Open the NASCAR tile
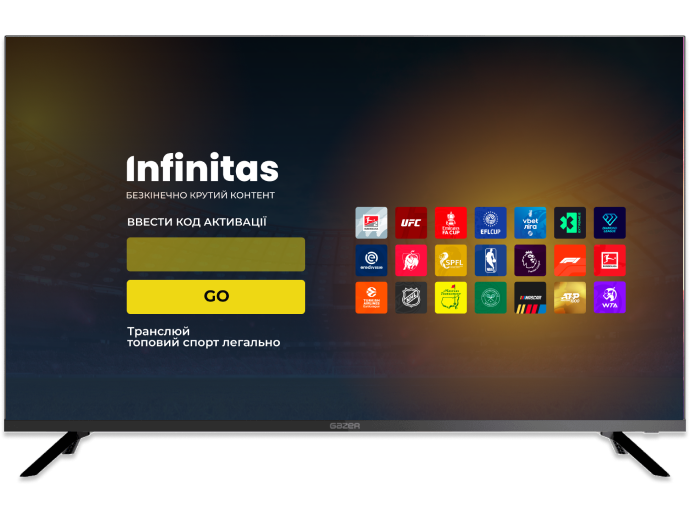This screenshot has width=690, height=520. point(530,297)
